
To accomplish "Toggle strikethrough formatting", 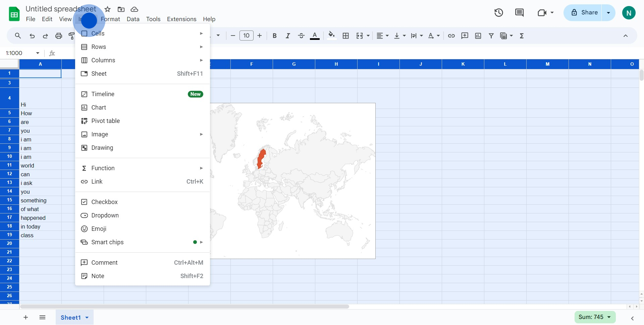I will (x=301, y=36).
